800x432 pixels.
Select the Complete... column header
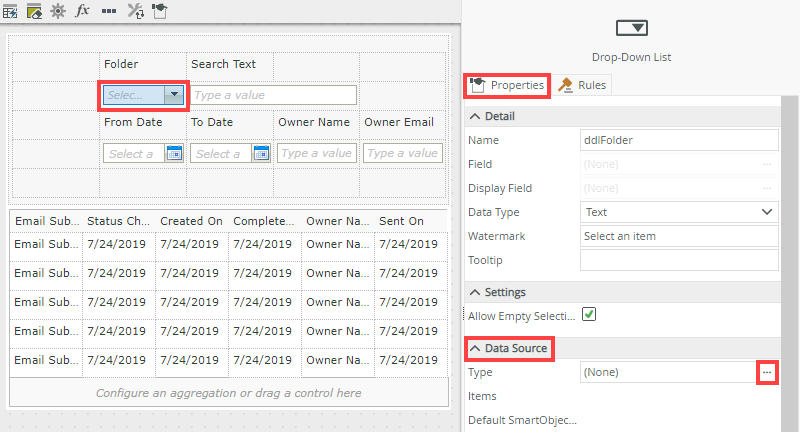[264, 221]
